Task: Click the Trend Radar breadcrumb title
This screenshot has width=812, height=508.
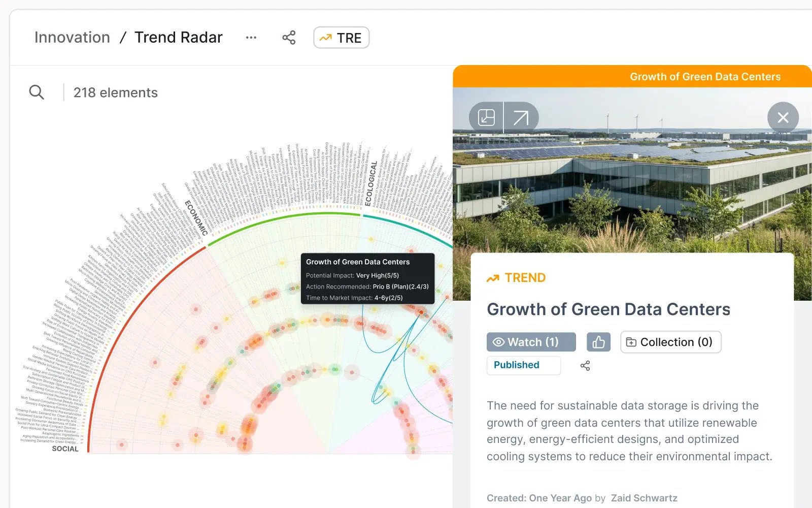Action: (x=178, y=37)
